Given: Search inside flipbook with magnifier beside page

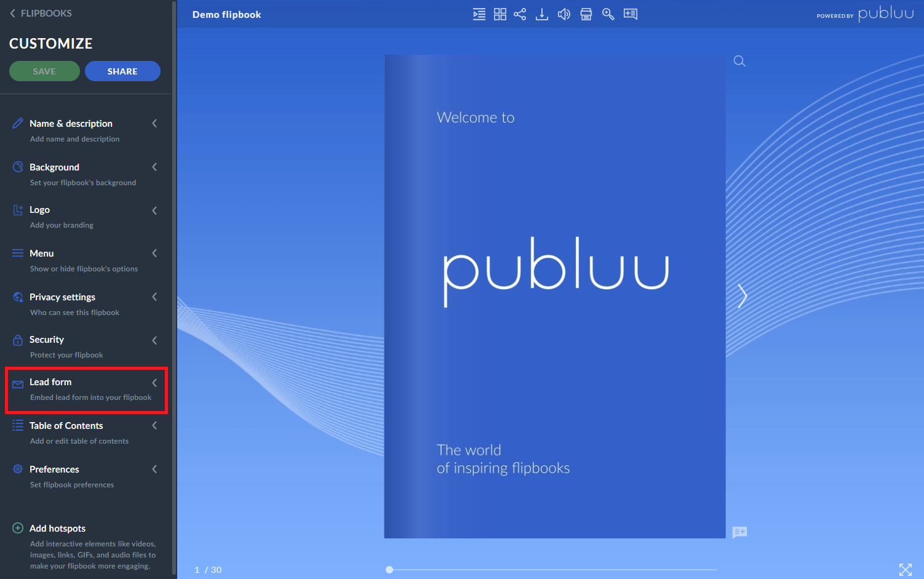Looking at the screenshot, I should (739, 61).
